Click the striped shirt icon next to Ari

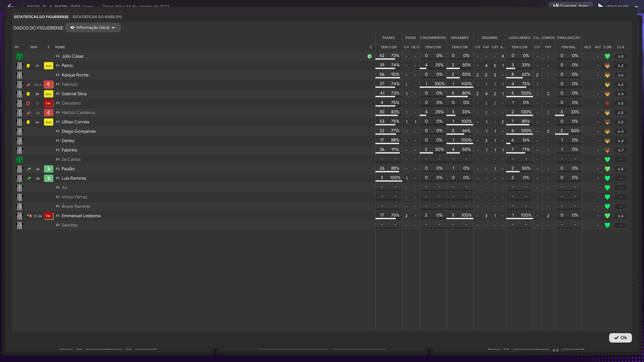pyautogui.click(x=19, y=188)
